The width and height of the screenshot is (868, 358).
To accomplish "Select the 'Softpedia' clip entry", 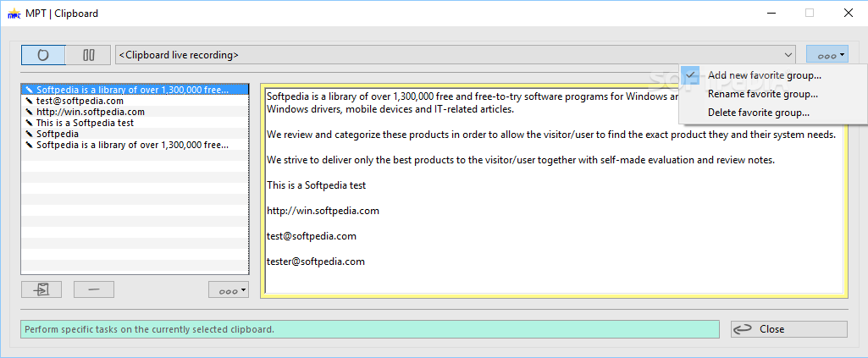I will click(135, 134).
